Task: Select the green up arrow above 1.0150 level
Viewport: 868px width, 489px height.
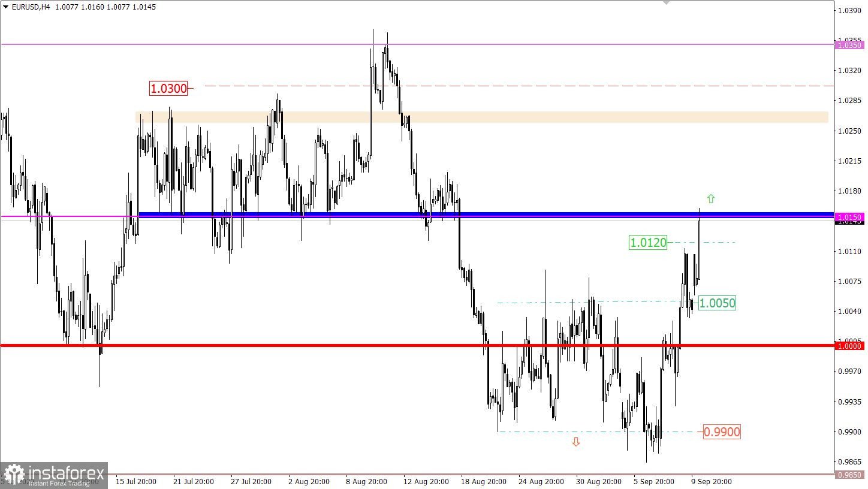Action: pos(711,198)
